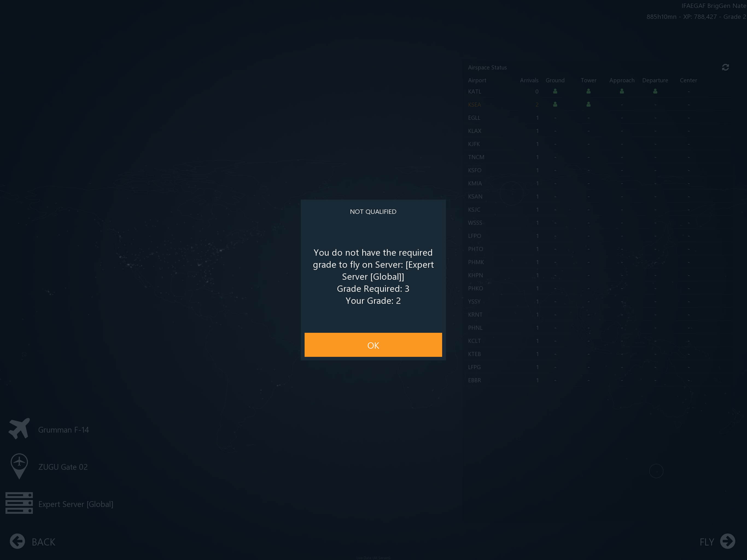The height and width of the screenshot is (560, 747).
Task: Refresh the Airspace Status list
Action: [x=725, y=68]
